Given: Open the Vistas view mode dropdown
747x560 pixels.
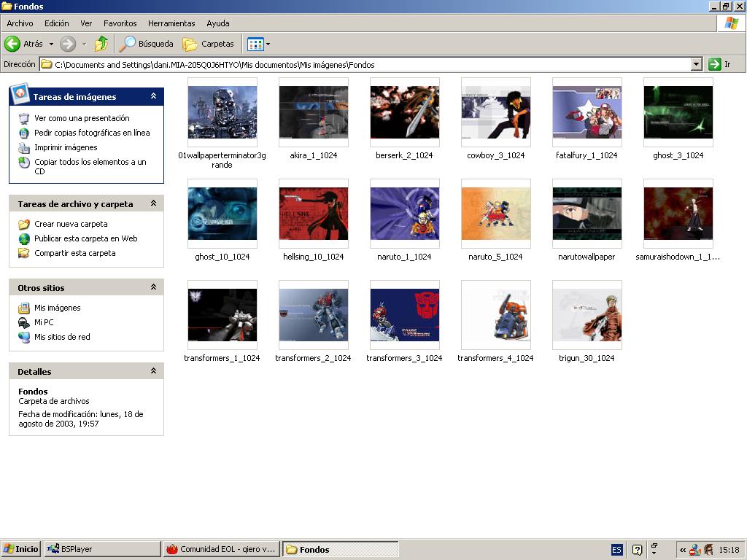Looking at the screenshot, I should (259, 44).
